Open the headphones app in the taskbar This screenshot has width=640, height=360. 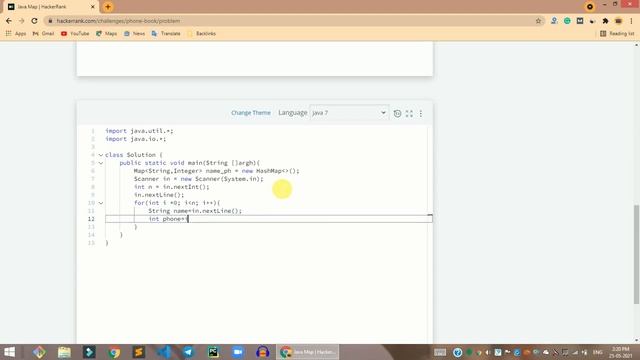click(x=262, y=352)
